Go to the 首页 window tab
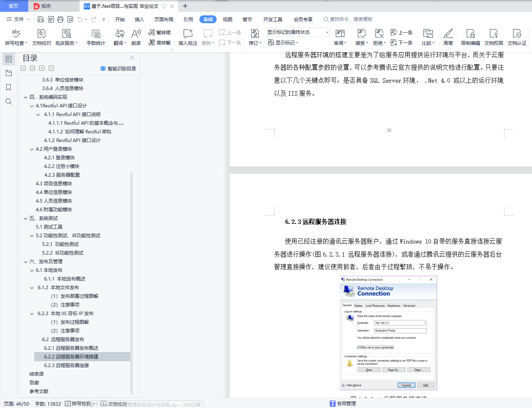 tap(14, 6)
